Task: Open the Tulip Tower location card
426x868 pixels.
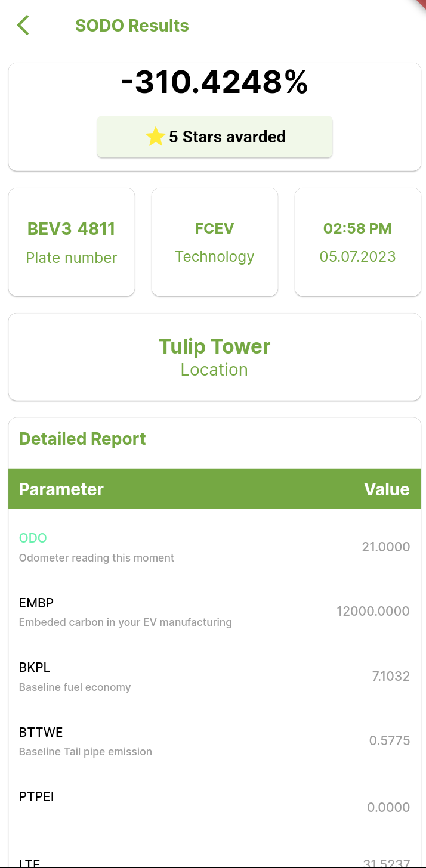Action: pyautogui.click(x=215, y=356)
